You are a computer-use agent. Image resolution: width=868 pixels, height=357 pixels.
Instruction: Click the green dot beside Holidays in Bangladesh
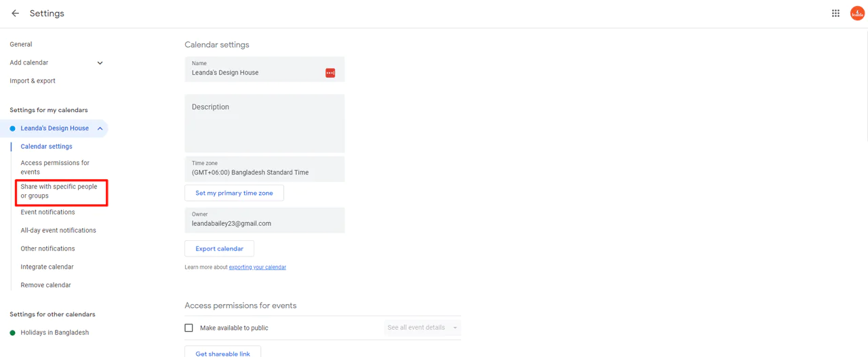pos(12,333)
